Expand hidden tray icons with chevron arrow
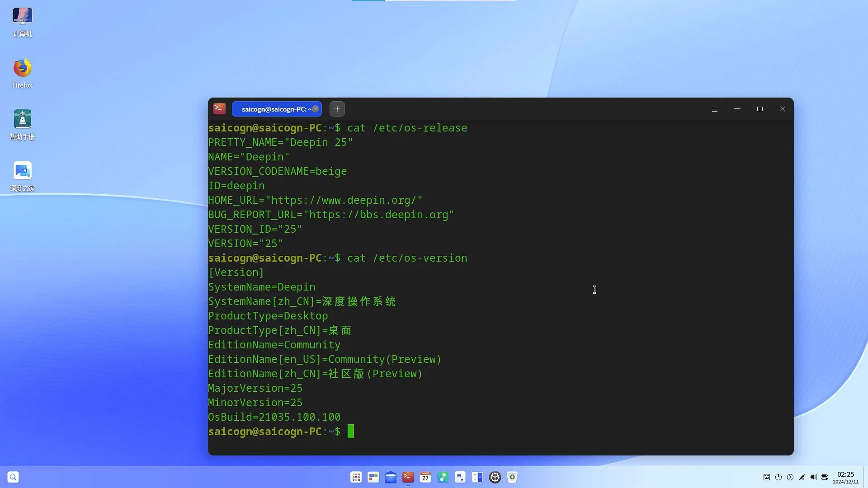This screenshot has width=868, height=488. [790, 477]
